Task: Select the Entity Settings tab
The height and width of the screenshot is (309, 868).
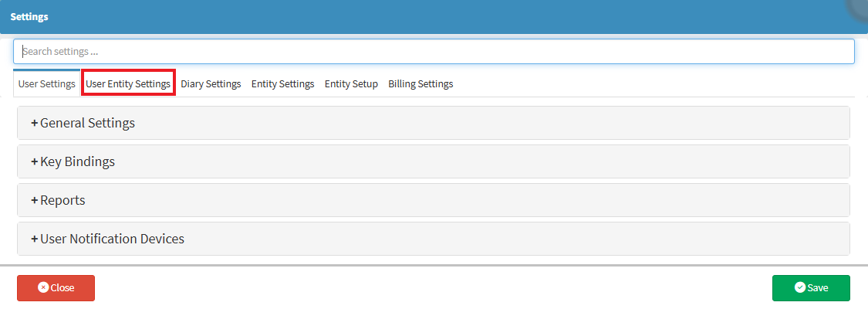Action: tap(282, 84)
